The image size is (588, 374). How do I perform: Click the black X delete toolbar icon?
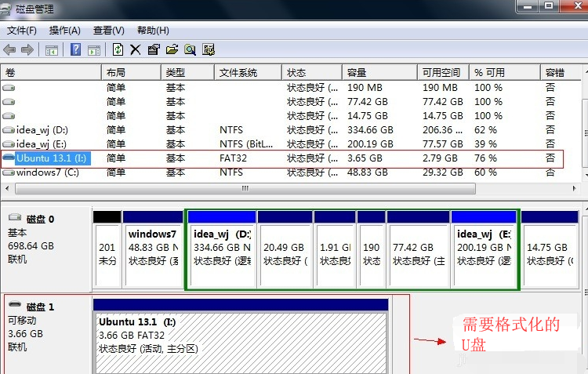(135, 50)
